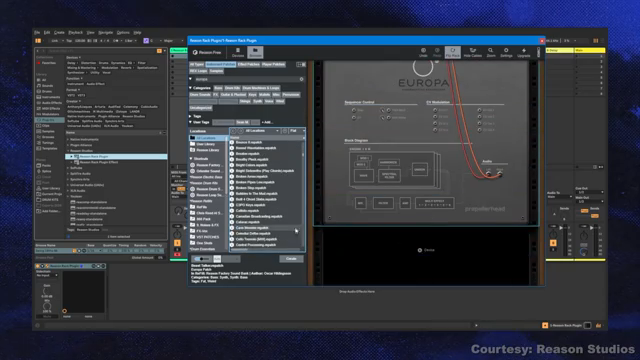The image size is (640, 360).
Task: Click the Flip Rack icon
Action: point(453,52)
